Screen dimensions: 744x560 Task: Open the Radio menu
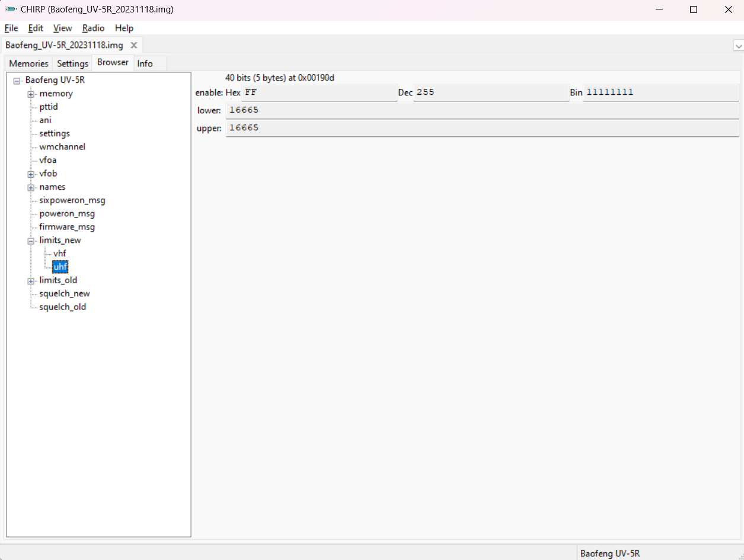click(x=93, y=28)
